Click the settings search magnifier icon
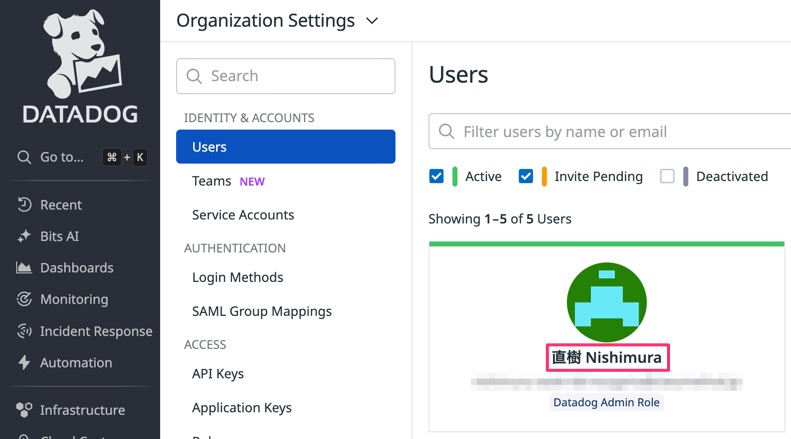Screen dimensions: 791x439 [x=194, y=76]
